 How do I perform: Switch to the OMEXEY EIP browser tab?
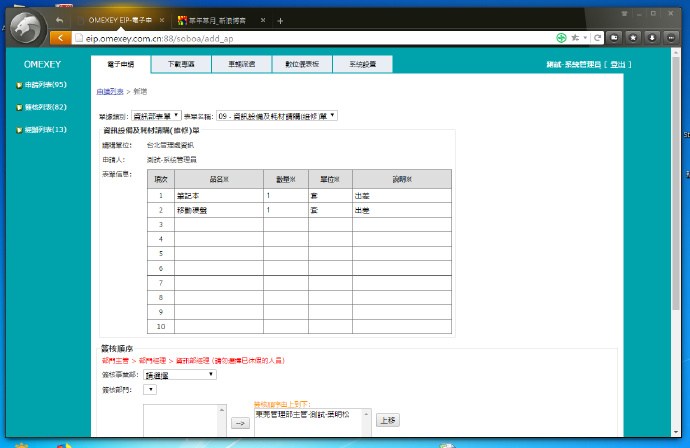(x=119, y=20)
